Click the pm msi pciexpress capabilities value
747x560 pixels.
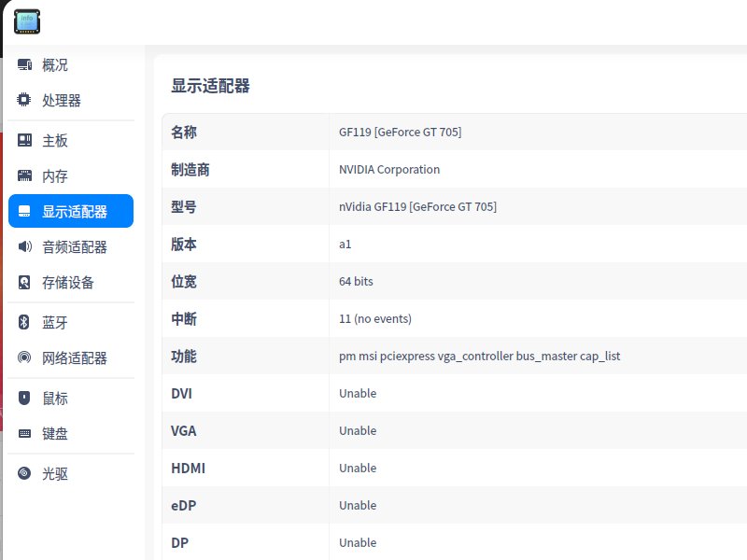coord(480,357)
